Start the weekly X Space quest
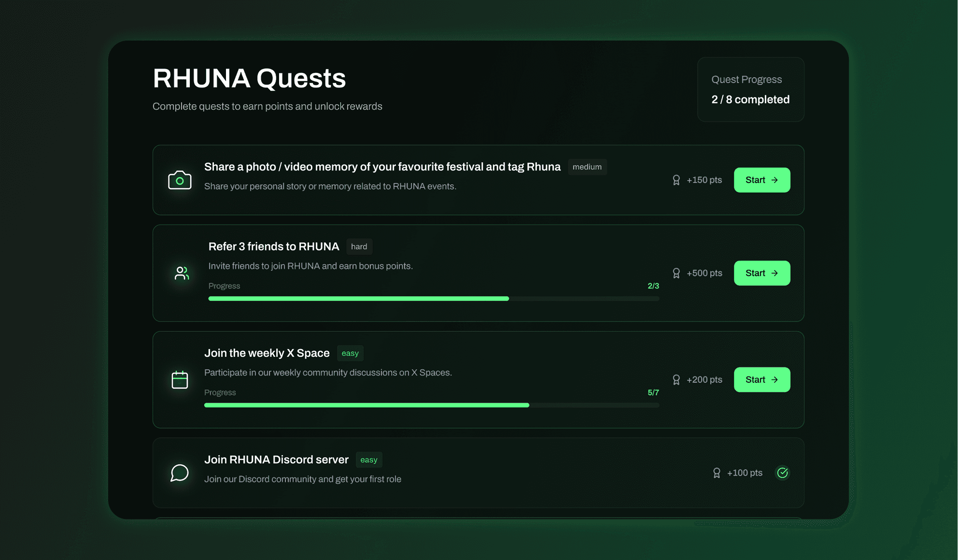 [x=762, y=380]
